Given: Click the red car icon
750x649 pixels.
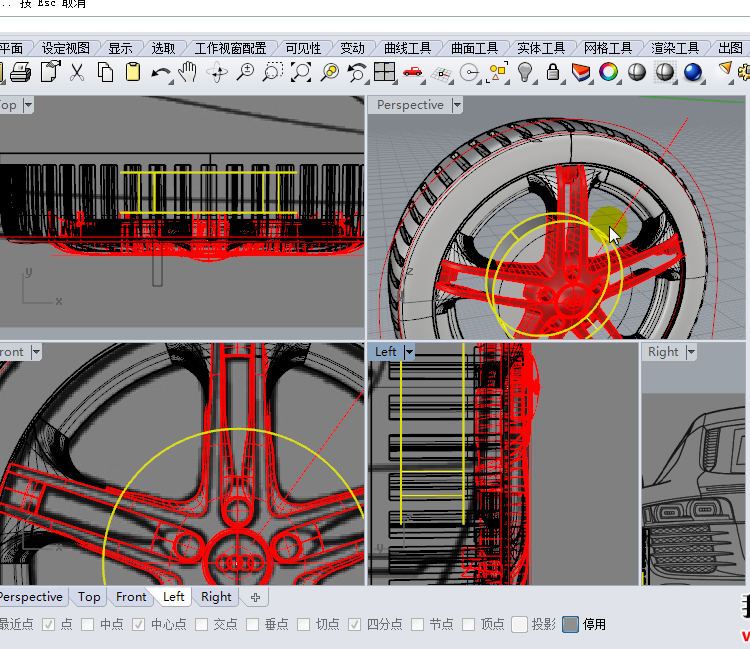Looking at the screenshot, I should tap(412, 72).
